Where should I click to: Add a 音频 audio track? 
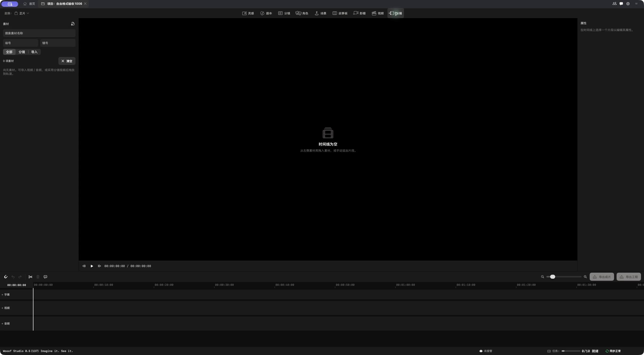(6, 324)
